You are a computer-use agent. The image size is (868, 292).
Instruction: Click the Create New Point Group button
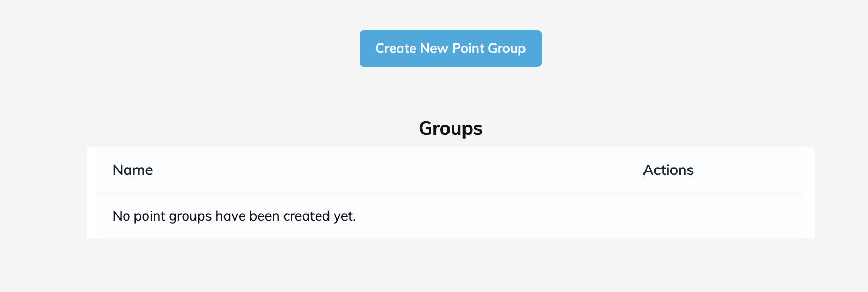450,48
